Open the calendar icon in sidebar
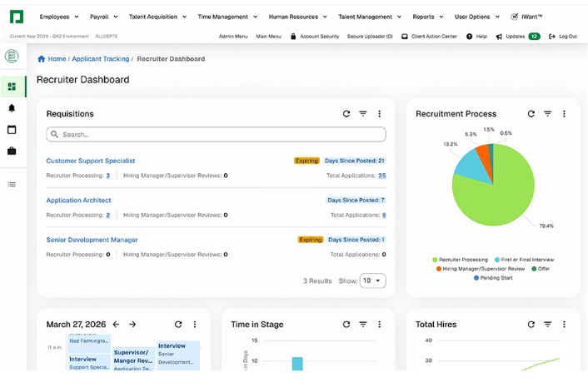Image resolution: width=588 pixels, height=387 pixels. pos(12,130)
